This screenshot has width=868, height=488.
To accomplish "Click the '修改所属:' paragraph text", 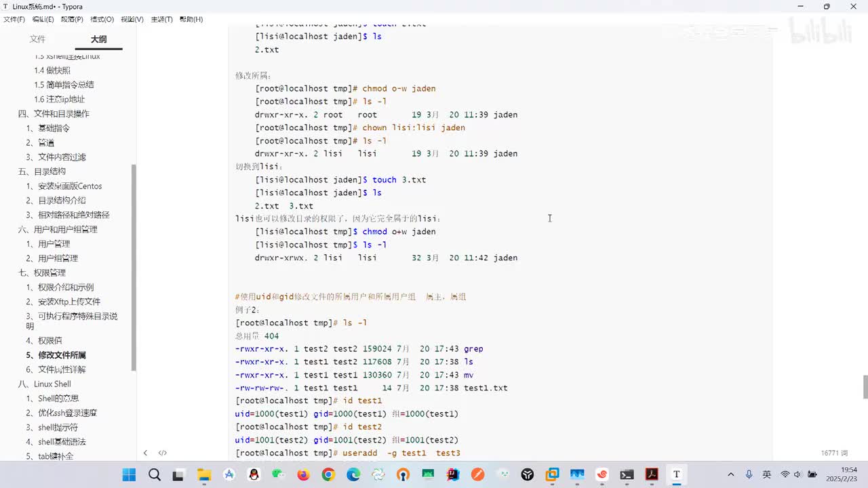I will pos(253,75).
